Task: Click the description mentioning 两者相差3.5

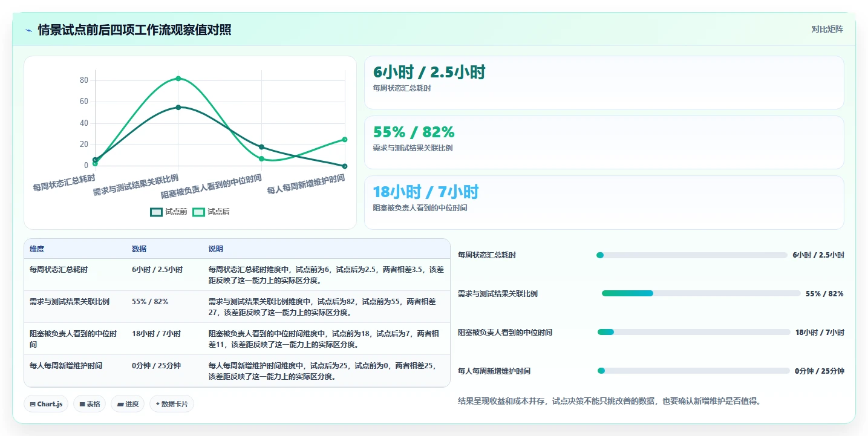Action: [x=327, y=275]
